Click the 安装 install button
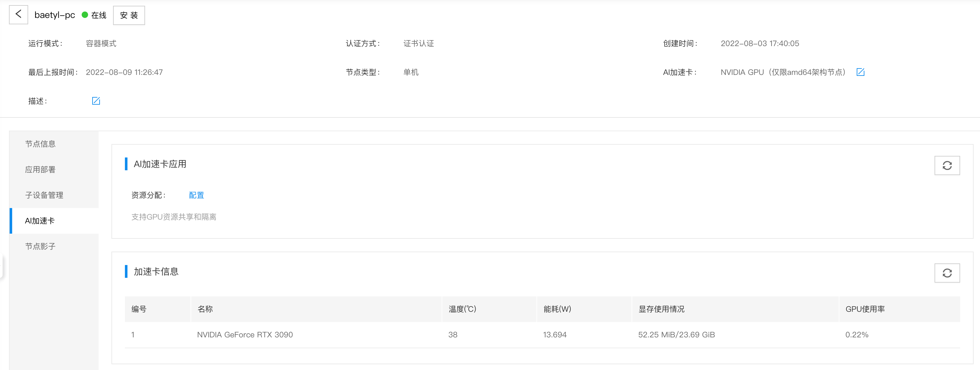980x370 pixels. [x=129, y=15]
